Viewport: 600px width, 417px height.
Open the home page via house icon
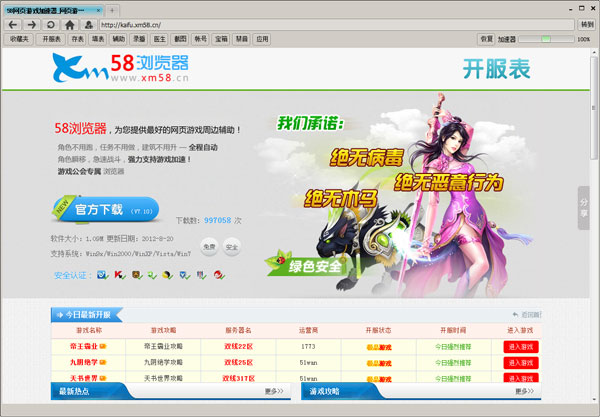(x=70, y=25)
